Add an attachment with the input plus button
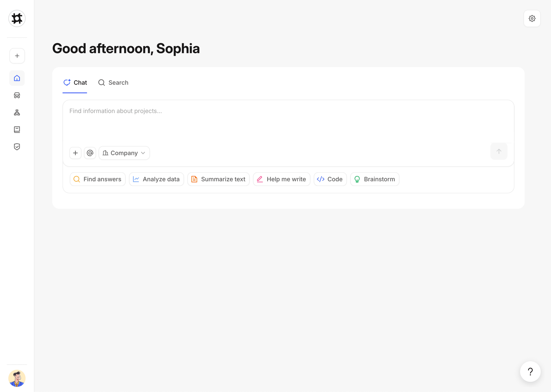The image size is (551, 392). (75, 153)
